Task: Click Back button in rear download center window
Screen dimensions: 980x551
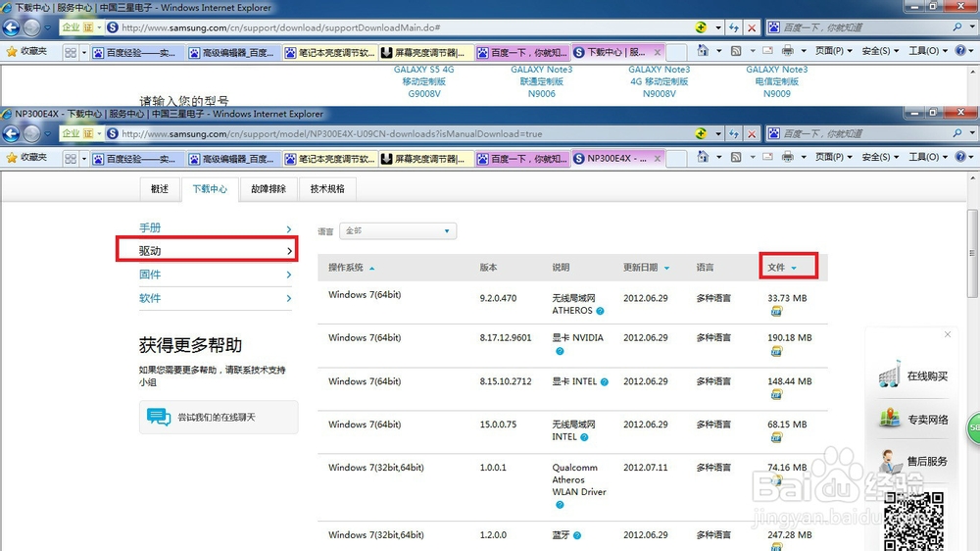Action: pyautogui.click(x=11, y=27)
